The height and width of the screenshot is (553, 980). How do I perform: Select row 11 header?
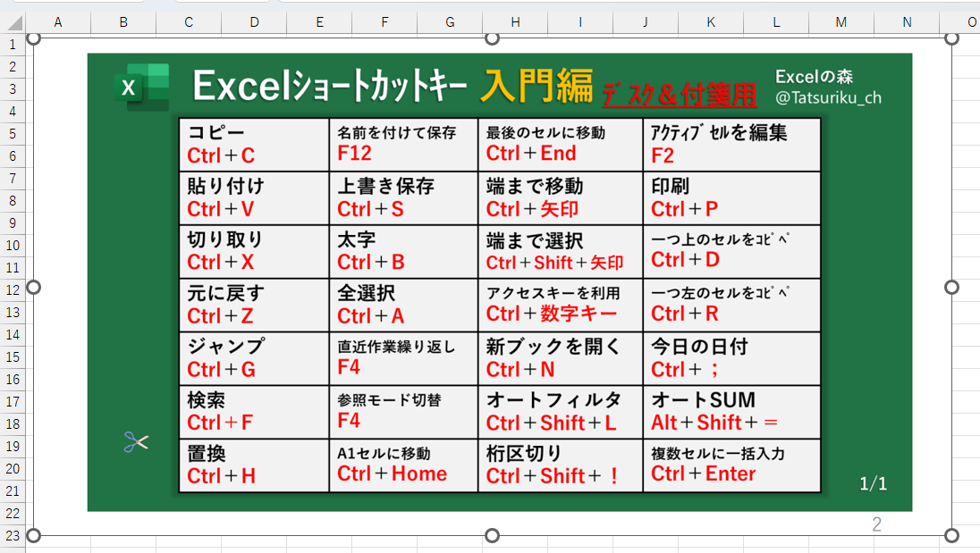pyautogui.click(x=13, y=268)
